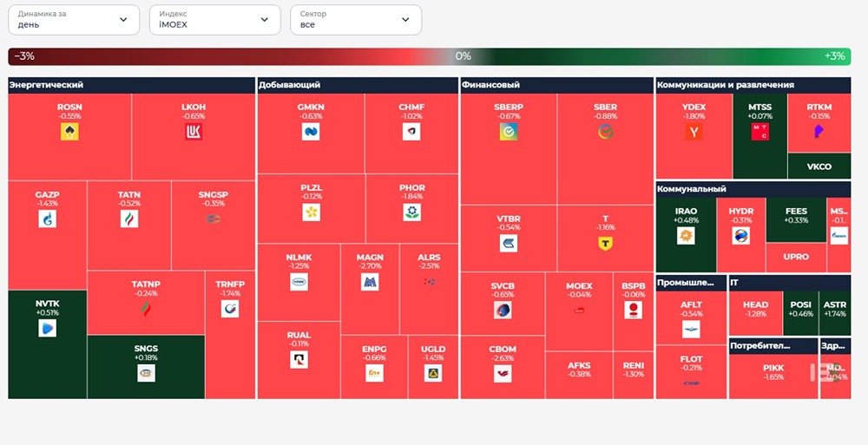Click the ASTR +1.74% tile

835,313
